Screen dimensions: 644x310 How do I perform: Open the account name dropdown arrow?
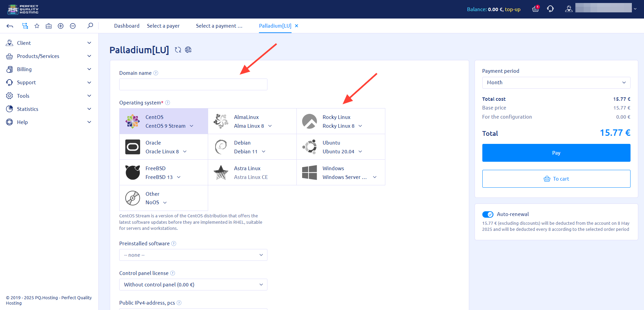click(635, 9)
